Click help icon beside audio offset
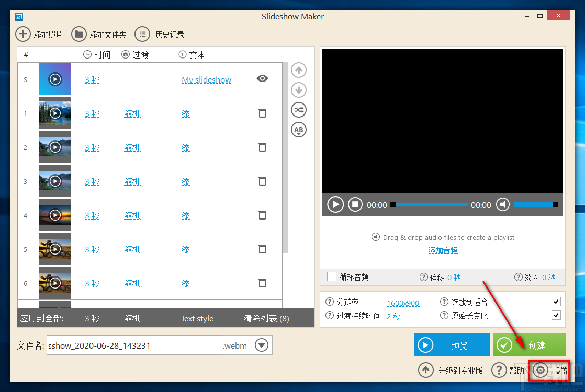 pyautogui.click(x=423, y=277)
